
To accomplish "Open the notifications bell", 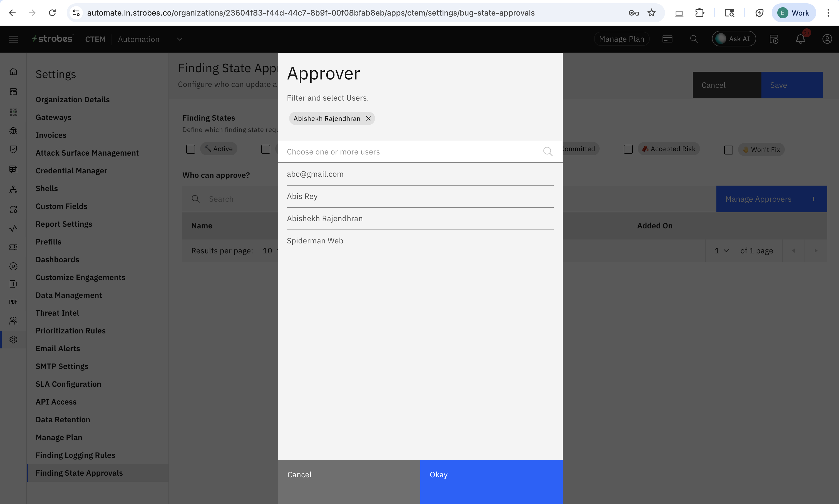I will pyautogui.click(x=800, y=39).
